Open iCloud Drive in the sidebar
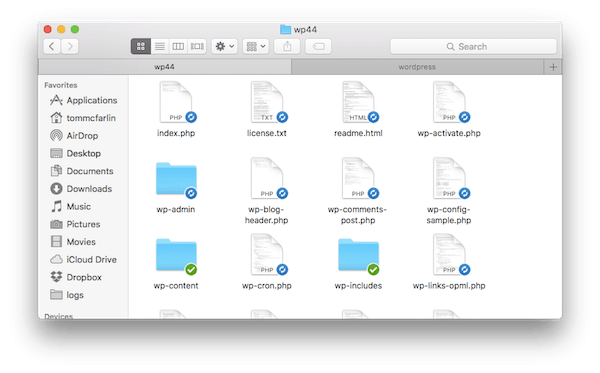 [83, 259]
